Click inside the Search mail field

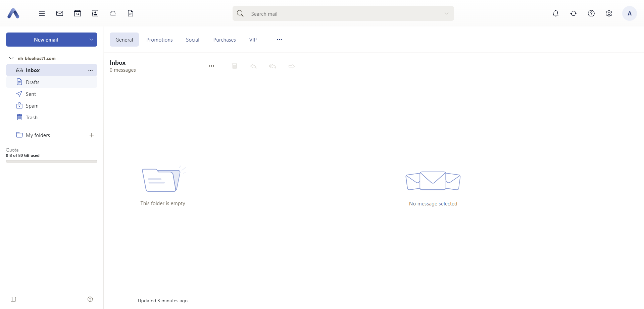click(336, 13)
